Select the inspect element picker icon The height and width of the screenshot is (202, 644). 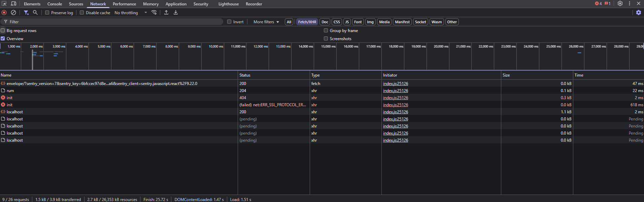(4, 4)
